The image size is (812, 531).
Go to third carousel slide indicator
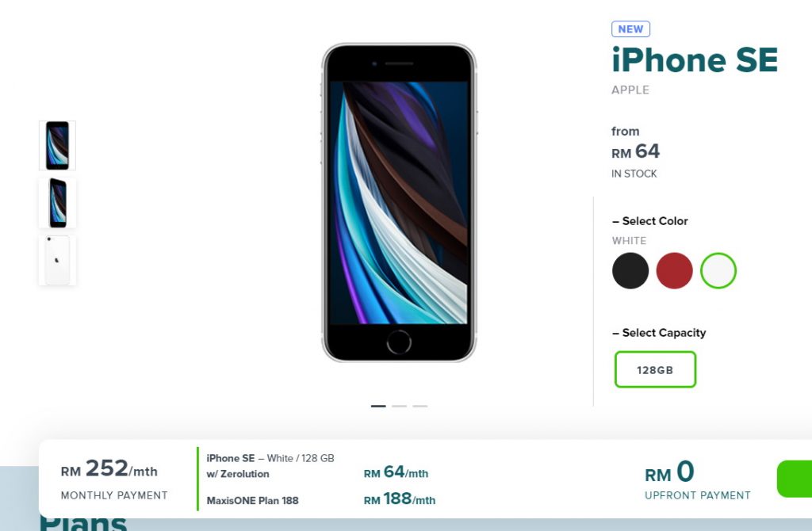click(420, 407)
